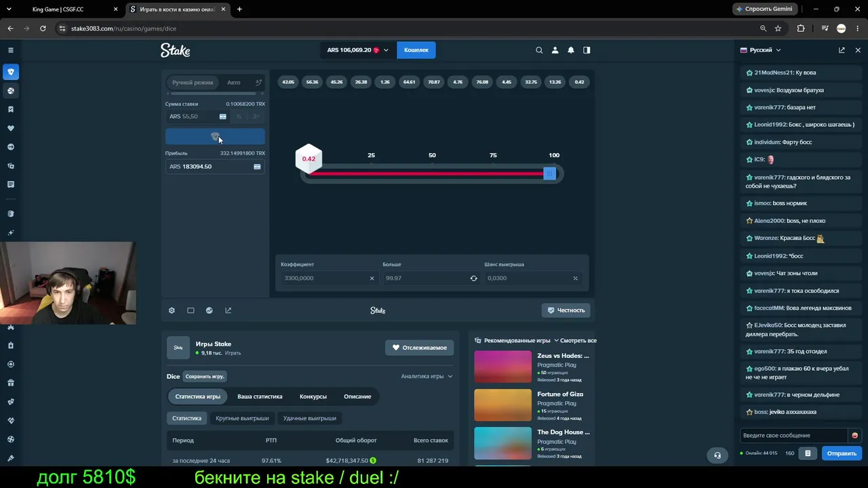Screen dimensions: 868x488
Task: Open the ARS balance currency dropdown
Action: point(357,50)
